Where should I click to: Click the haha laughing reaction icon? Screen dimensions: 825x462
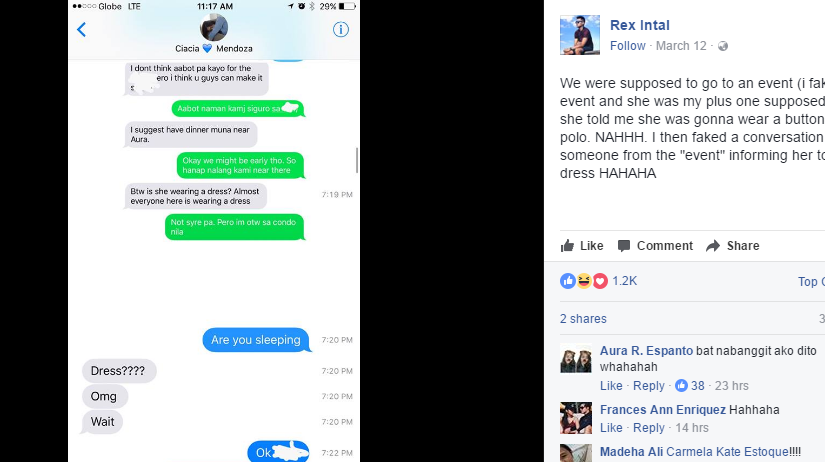(x=584, y=281)
